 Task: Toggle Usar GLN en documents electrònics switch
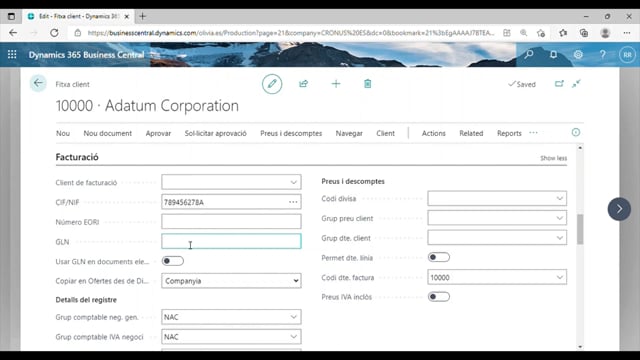click(x=173, y=261)
